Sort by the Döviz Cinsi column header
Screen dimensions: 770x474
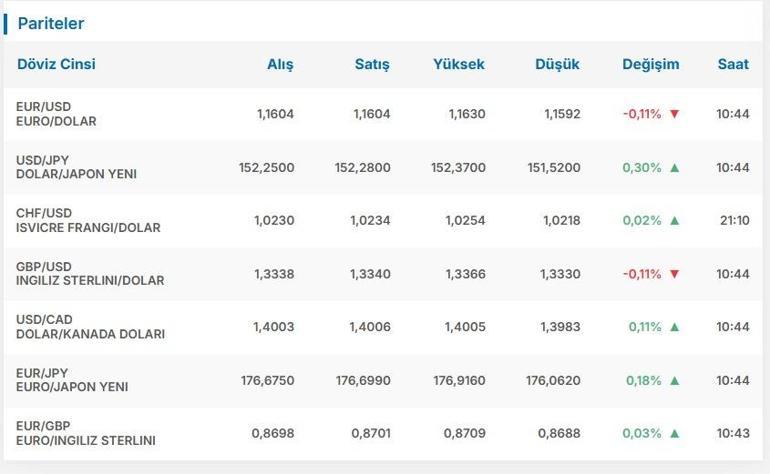(56, 64)
